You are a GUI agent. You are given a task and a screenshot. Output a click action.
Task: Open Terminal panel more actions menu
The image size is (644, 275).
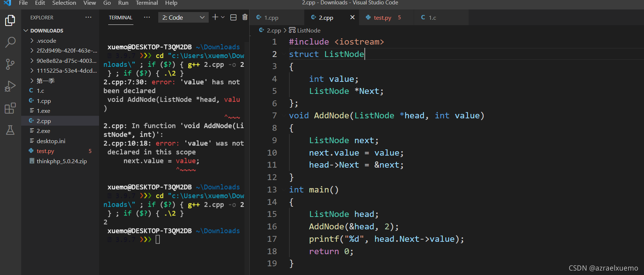click(x=147, y=18)
